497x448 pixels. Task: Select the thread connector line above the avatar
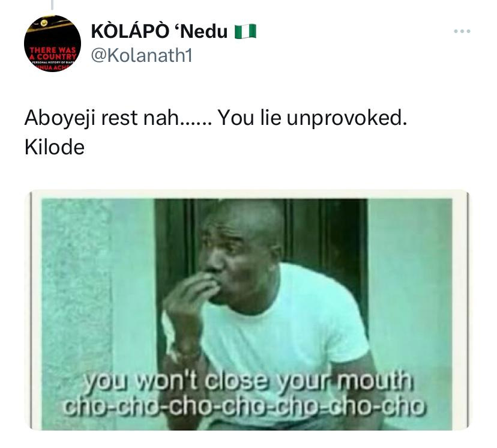[x=52, y=4]
